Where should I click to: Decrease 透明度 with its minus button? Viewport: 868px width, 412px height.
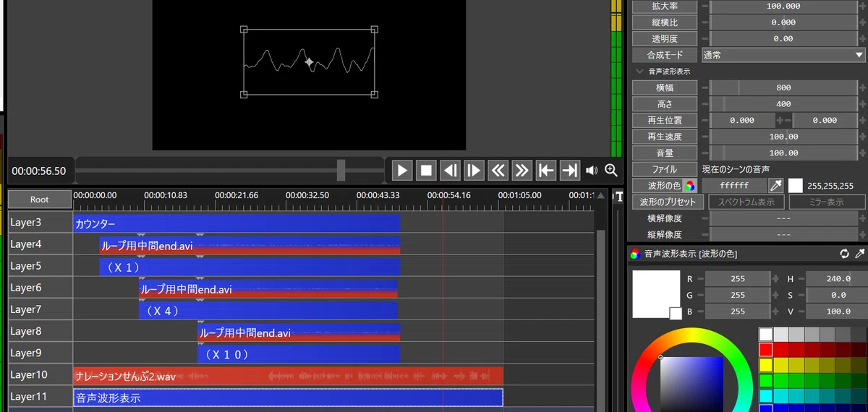(705, 38)
